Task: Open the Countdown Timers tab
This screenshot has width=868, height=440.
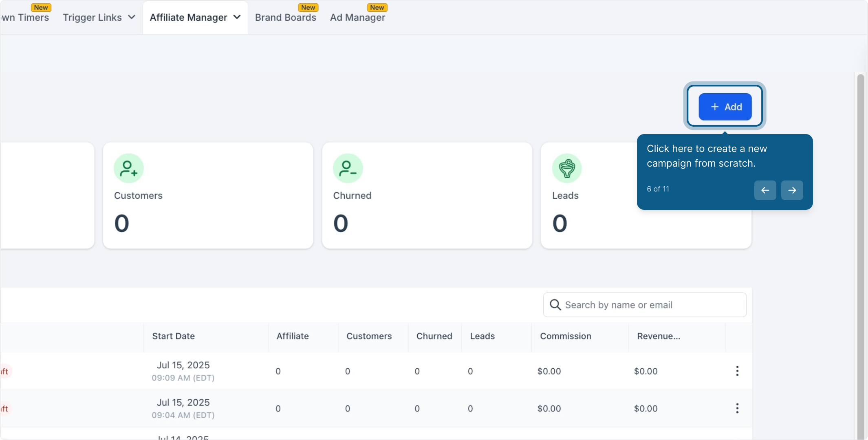Action: coord(25,18)
